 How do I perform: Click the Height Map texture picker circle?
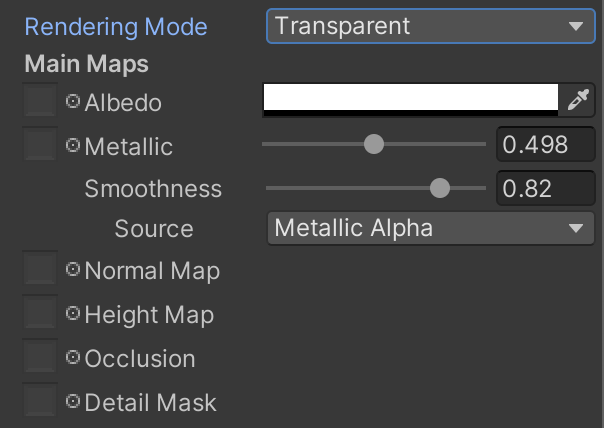(x=73, y=313)
